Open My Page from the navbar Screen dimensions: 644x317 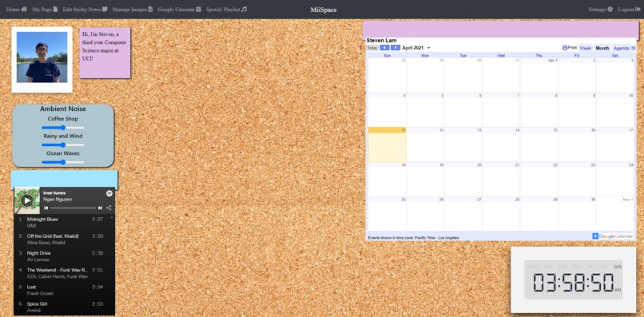[x=45, y=9]
